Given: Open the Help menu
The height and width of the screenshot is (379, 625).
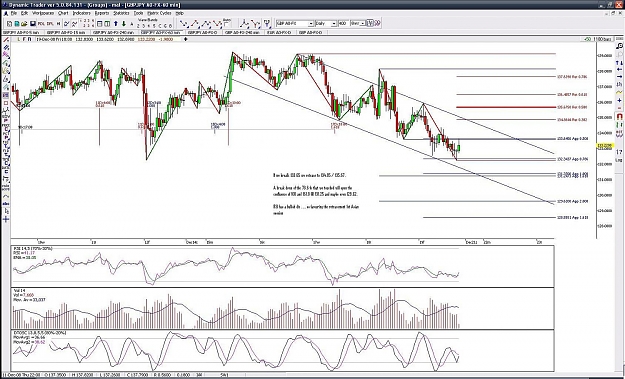Looking at the screenshot, I should coord(180,13).
